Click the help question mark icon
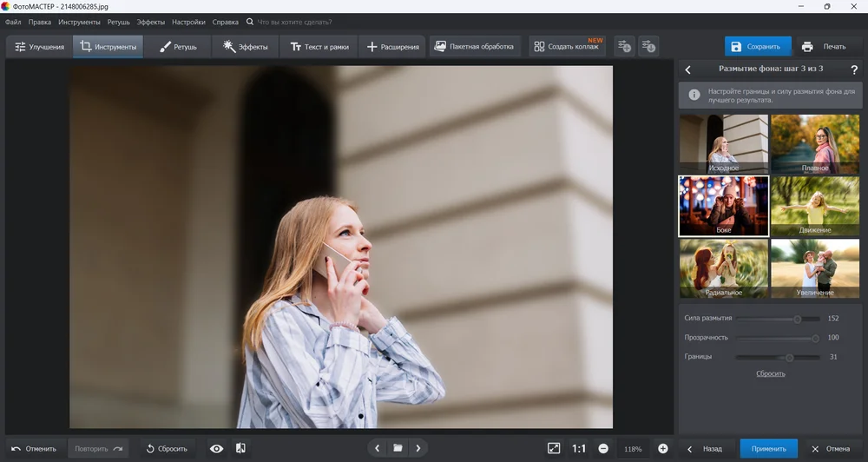This screenshot has height=462, width=868. tap(854, 69)
